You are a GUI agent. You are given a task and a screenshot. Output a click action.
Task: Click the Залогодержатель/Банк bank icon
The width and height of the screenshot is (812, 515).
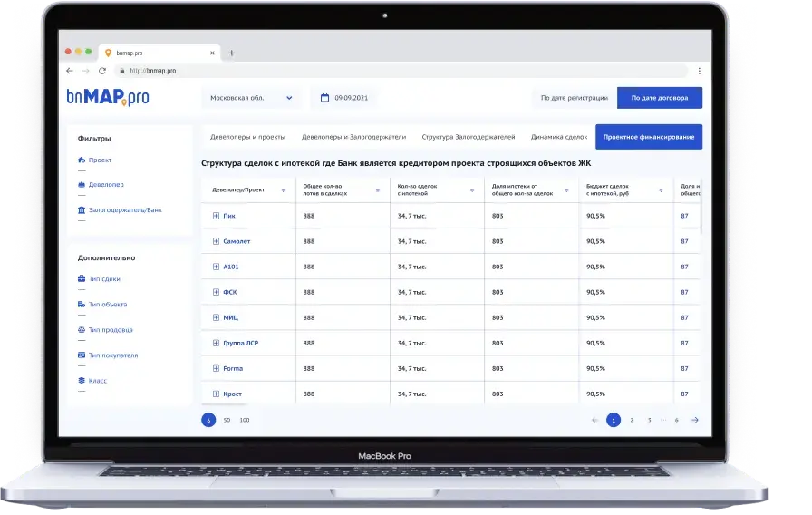[x=82, y=209]
